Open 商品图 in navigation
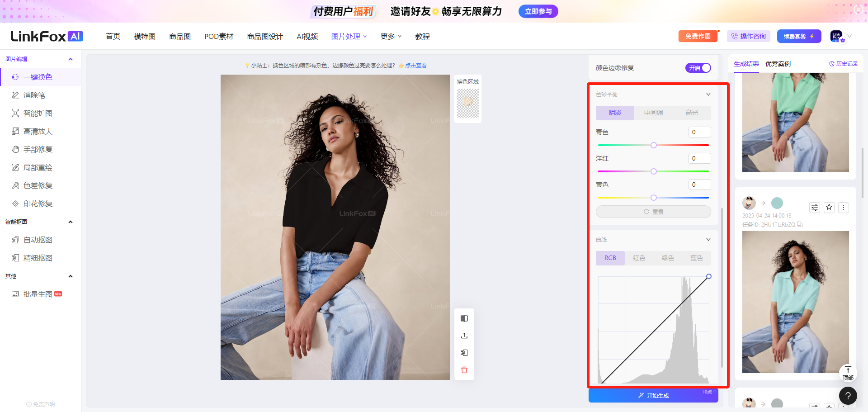Viewport: 868px width, 412px height. pos(180,36)
